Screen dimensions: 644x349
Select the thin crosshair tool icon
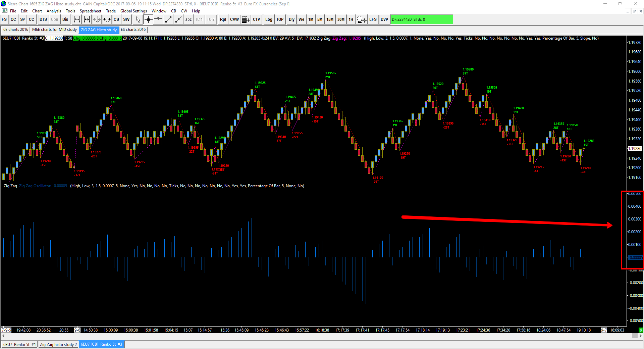pos(158,19)
